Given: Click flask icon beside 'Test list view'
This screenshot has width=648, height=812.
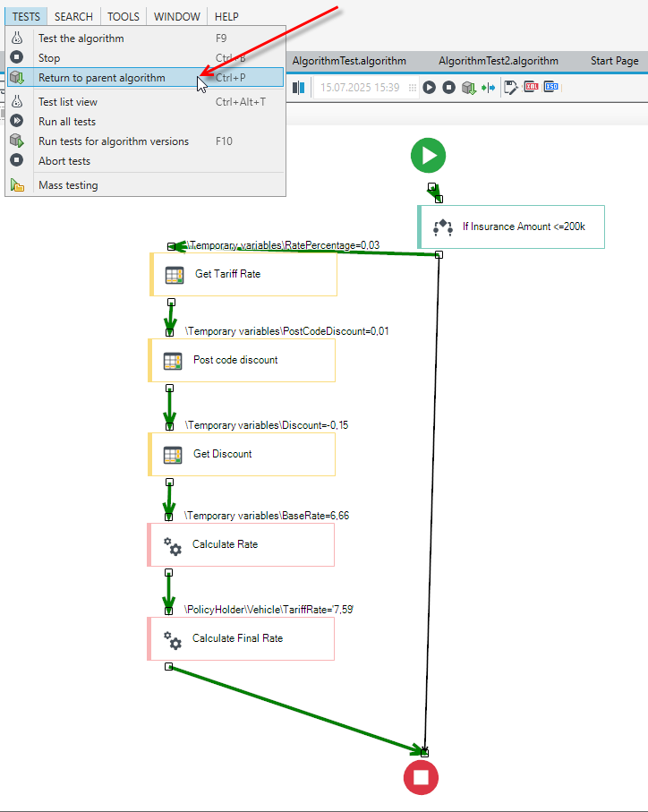Looking at the screenshot, I should click(17, 101).
